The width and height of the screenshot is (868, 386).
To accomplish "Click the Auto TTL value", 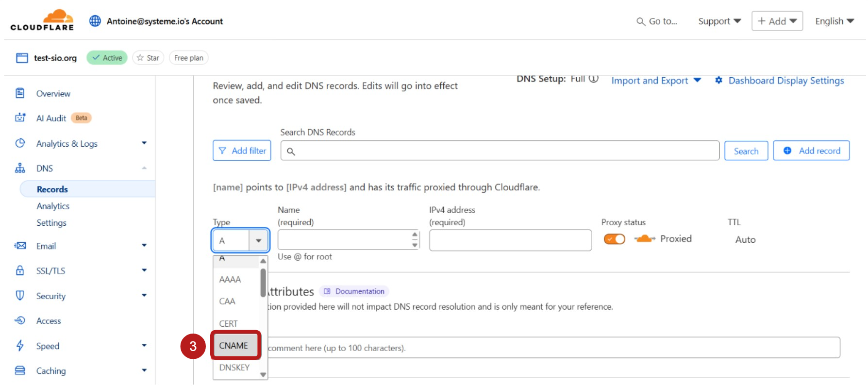I will point(745,239).
